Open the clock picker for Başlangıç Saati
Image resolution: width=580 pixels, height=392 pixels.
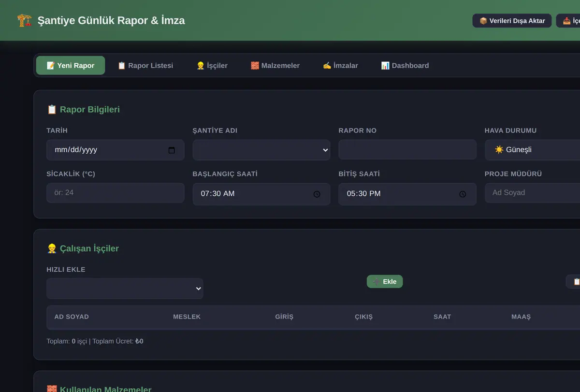317,194
